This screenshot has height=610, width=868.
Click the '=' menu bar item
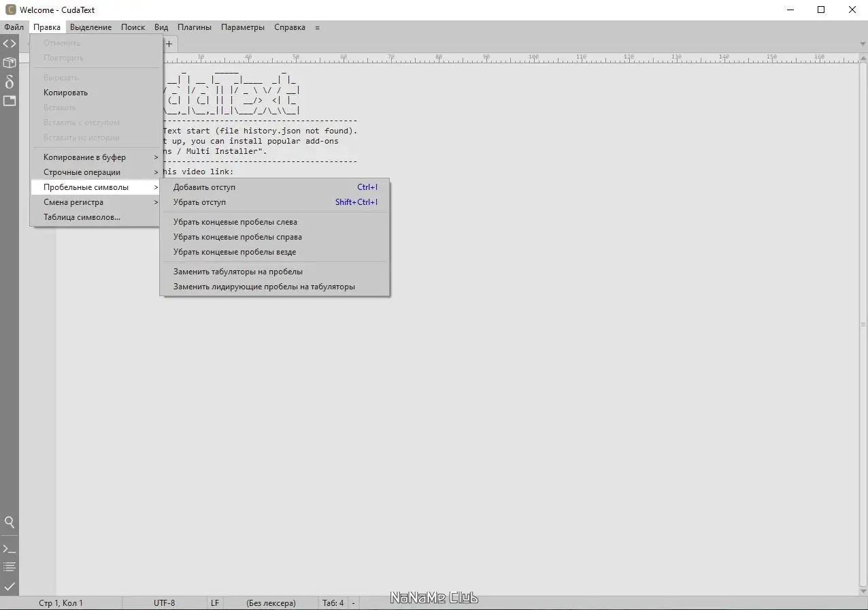coord(317,27)
